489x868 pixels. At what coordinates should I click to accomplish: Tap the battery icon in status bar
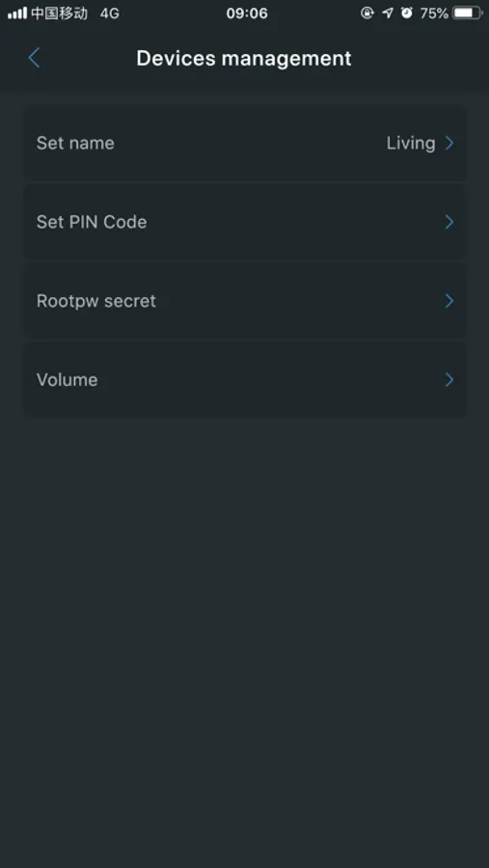tap(468, 14)
